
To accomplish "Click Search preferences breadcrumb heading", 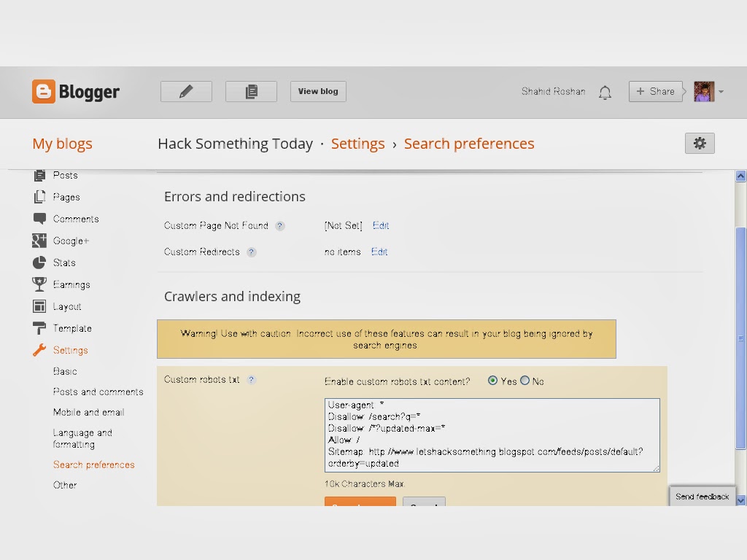I will (469, 144).
